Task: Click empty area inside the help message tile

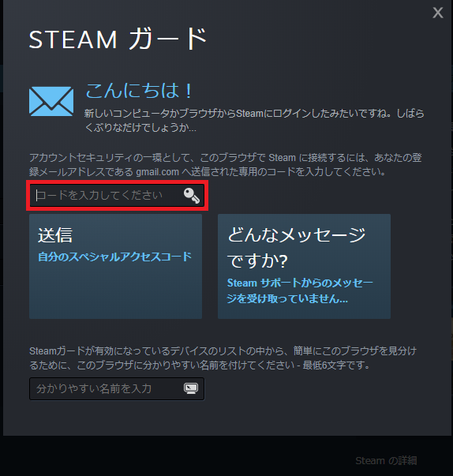Action: coord(304,311)
